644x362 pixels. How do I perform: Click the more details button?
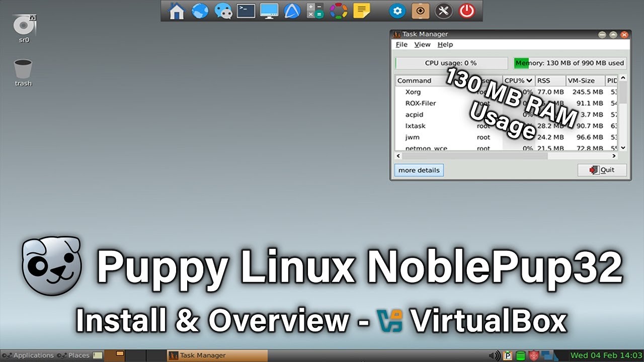[x=419, y=170]
